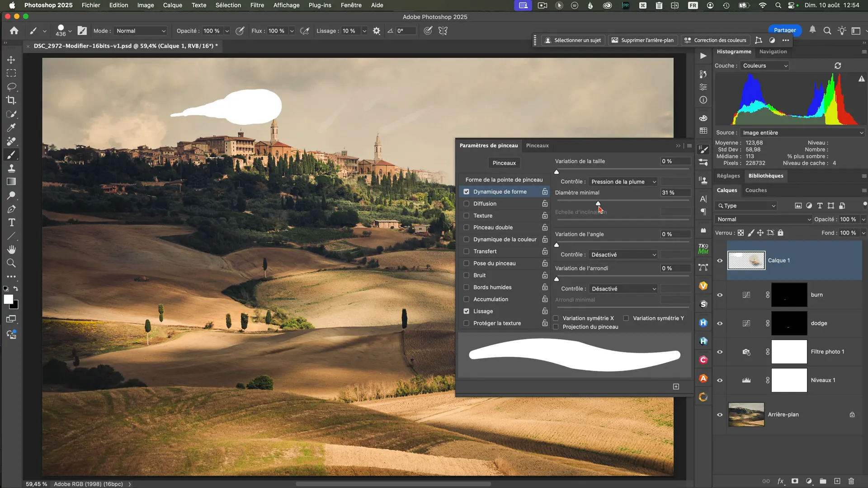Enable Texture checkbox
The height and width of the screenshot is (488, 868).
(x=466, y=216)
